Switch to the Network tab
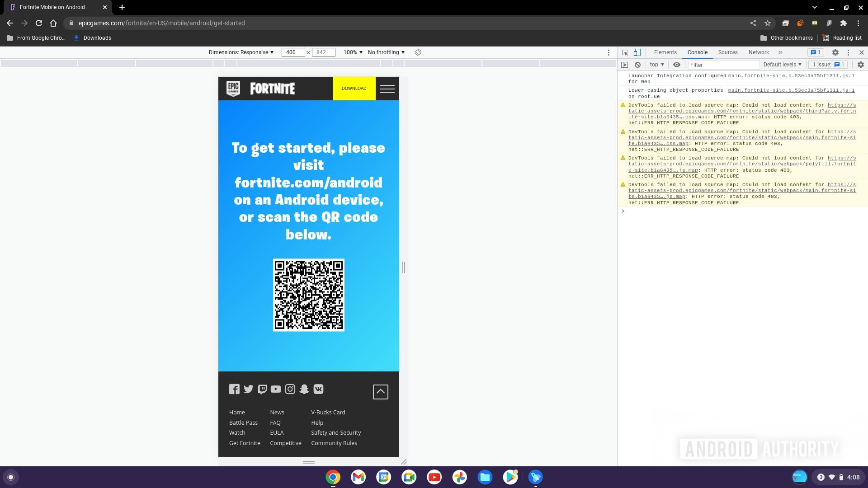Viewport: 868px width, 488px height. 758,52
